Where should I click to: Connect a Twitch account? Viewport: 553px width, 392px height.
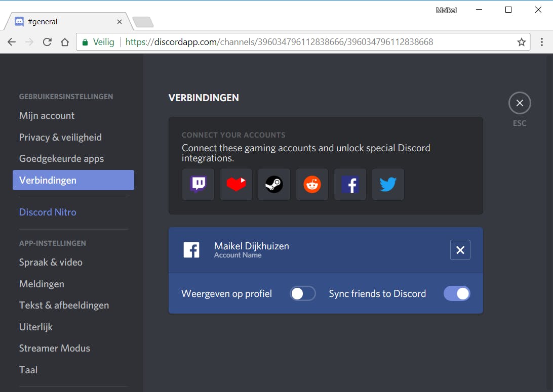(x=198, y=184)
